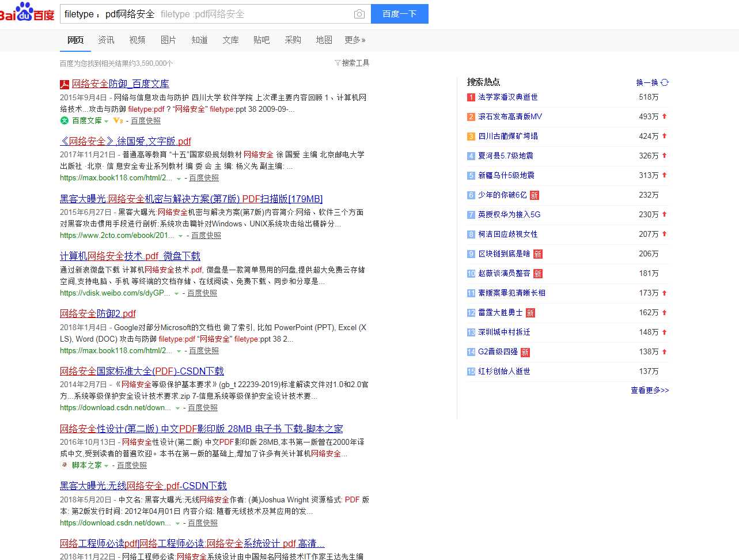Image resolution: width=739 pixels, height=560 pixels.
Task: Open result 黑客大曝光:无线网络安全.pdf-CSDN下载
Action: click(x=143, y=486)
